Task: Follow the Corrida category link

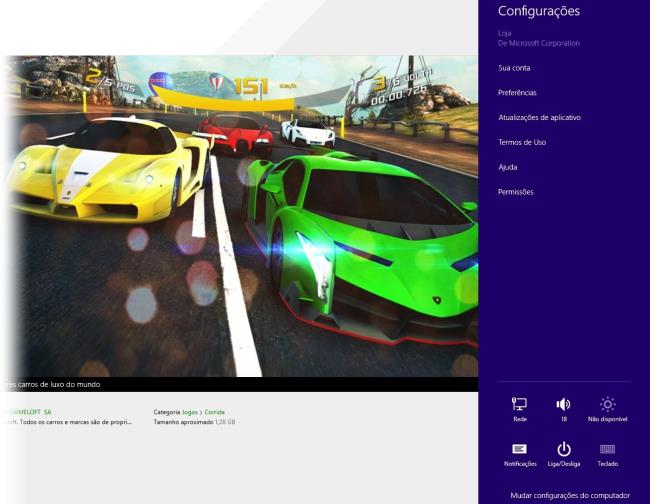Action: 214,412
